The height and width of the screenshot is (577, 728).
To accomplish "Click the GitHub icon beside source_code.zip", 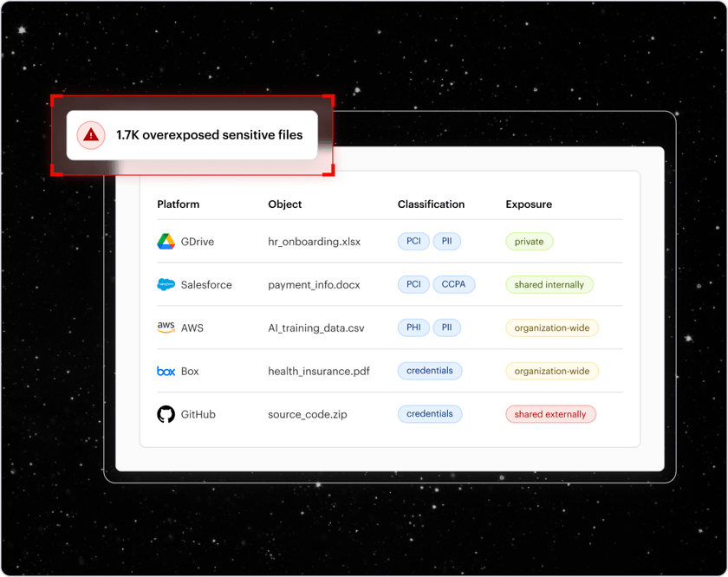I will pyautogui.click(x=165, y=414).
